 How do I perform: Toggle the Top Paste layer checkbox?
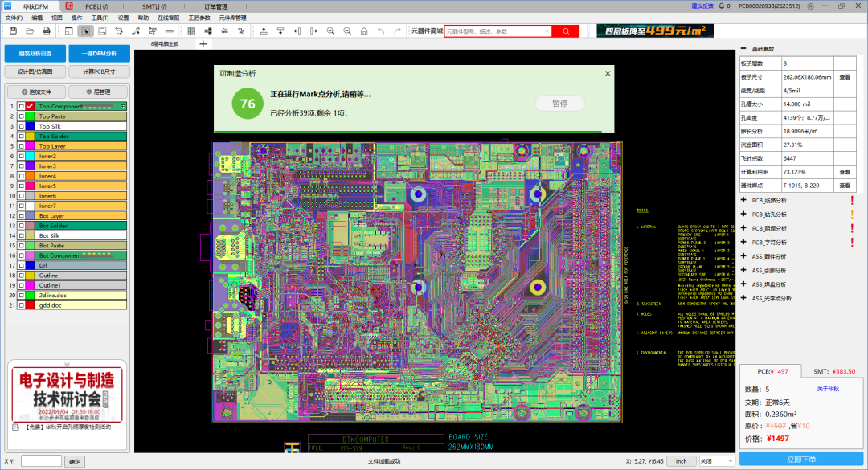coord(21,116)
